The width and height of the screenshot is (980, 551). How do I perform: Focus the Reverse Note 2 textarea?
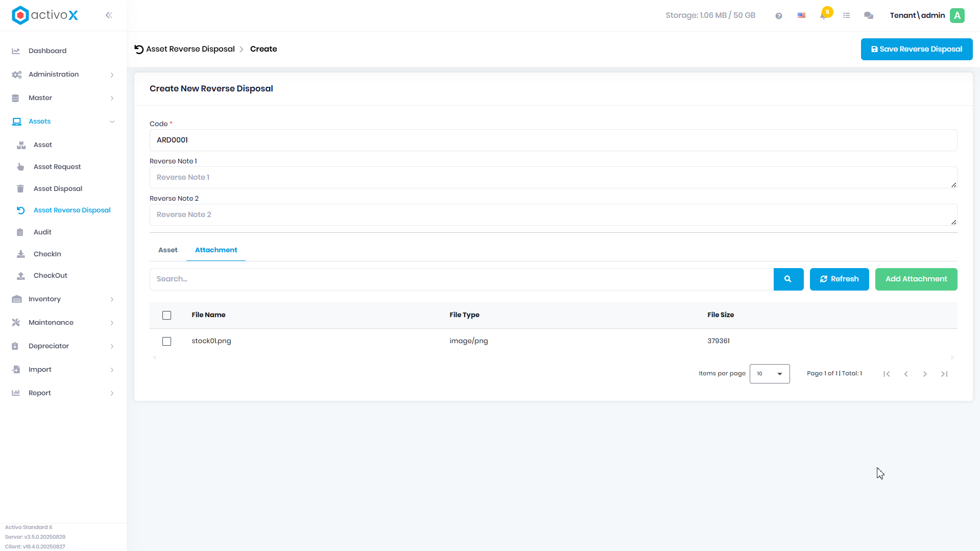coord(553,215)
